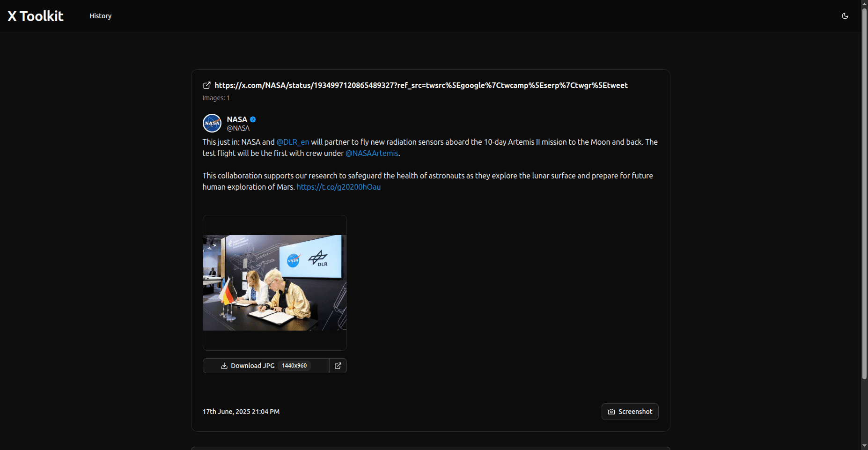Follow the t.co/g20200hOau link
Viewport: 868px width, 450px height.
click(x=338, y=187)
